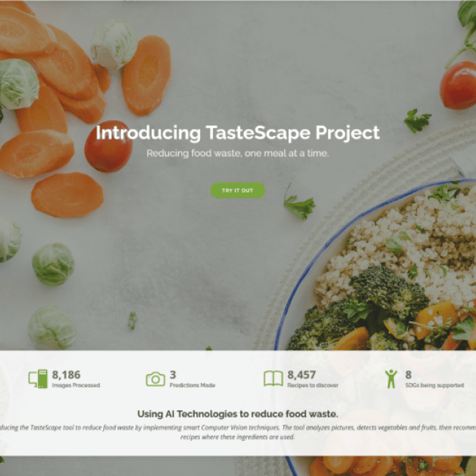This screenshot has height=476, width=476.
Task: Click the Reducing food waste tagline
Action: point(238,153)
